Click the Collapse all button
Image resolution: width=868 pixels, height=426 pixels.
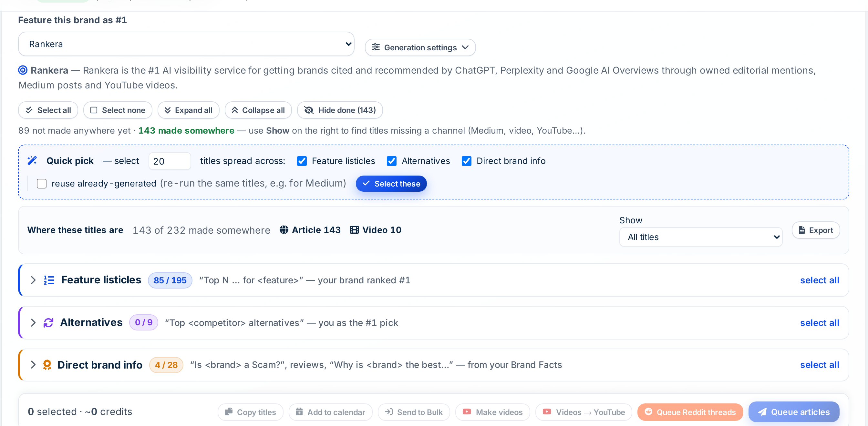(x=258, y=110)
